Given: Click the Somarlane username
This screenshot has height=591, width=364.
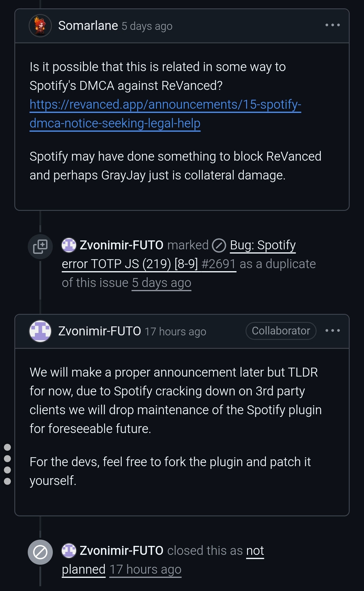Looking at the screenshot, I should pos(88,26).
